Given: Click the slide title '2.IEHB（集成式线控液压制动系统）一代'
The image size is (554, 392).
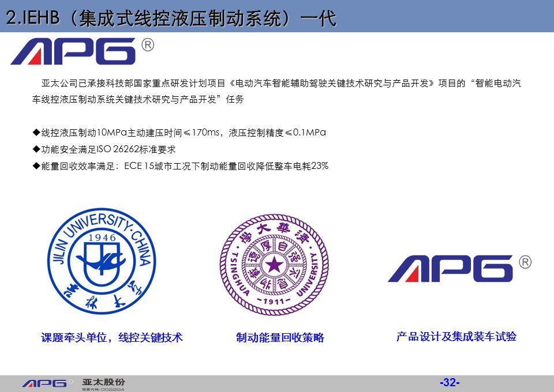Looking at the screenshot, I should click(x=171, y=18).
